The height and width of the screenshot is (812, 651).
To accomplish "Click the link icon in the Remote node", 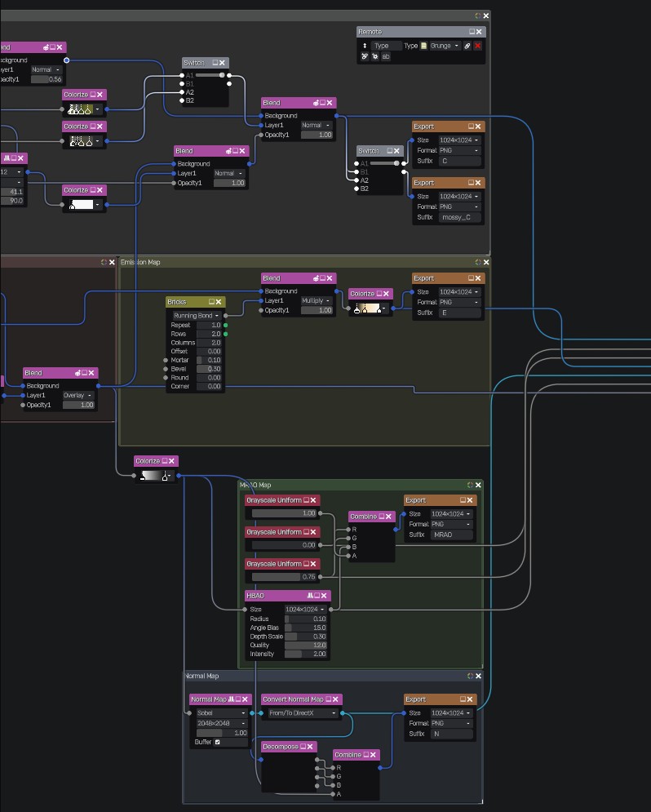I will [467, 46].
